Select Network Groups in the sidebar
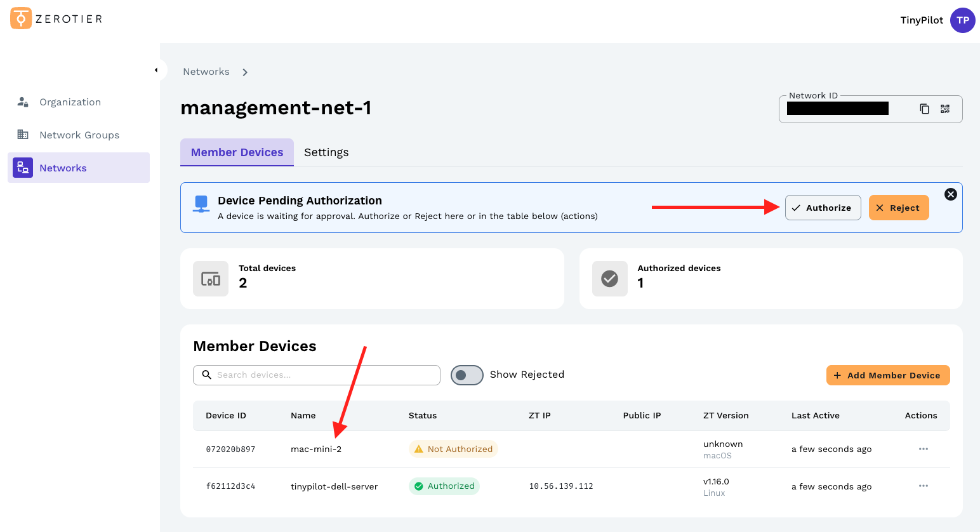The image size is (980, 532). (x=79, y=135)
